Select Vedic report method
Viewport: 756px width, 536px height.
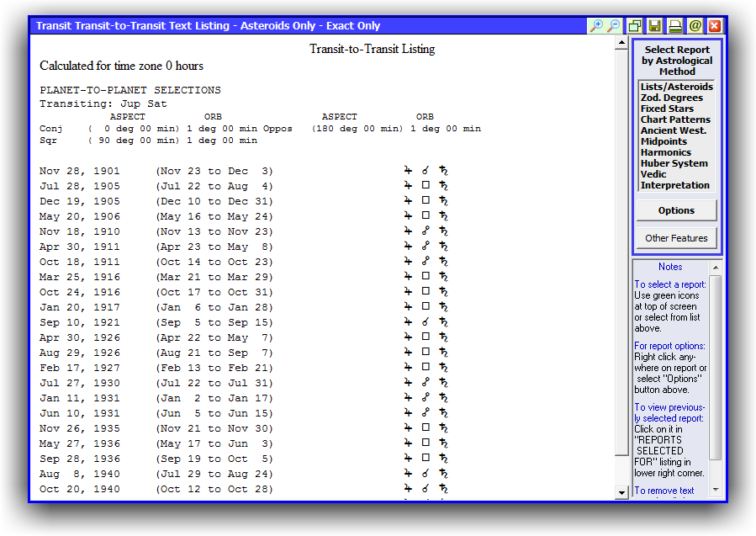[653, 174]
